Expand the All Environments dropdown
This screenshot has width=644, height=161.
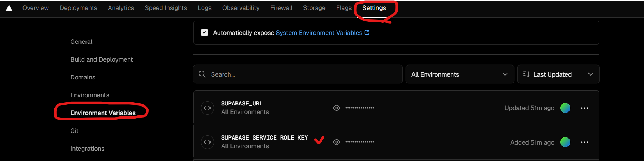click(x=459, y=74)
